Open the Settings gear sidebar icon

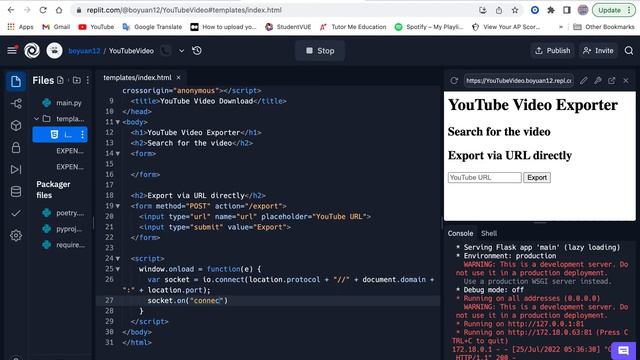16,235
